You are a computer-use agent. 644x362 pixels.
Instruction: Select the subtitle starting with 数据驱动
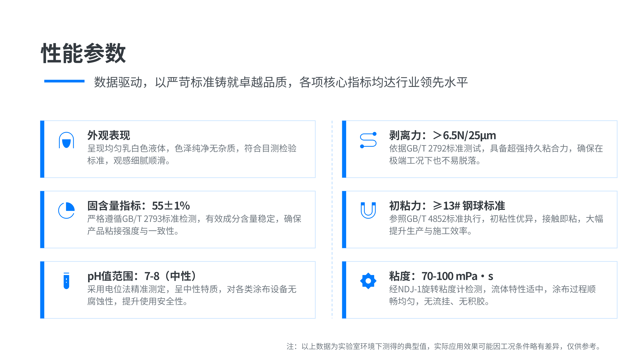pyautogui.click(x=281, y=82)
